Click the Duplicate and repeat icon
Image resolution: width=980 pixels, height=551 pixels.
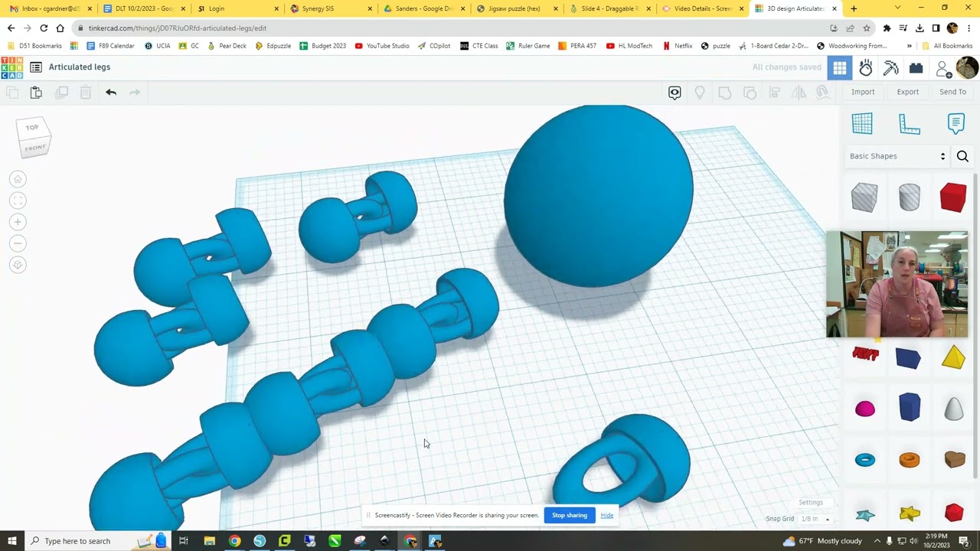61,93
